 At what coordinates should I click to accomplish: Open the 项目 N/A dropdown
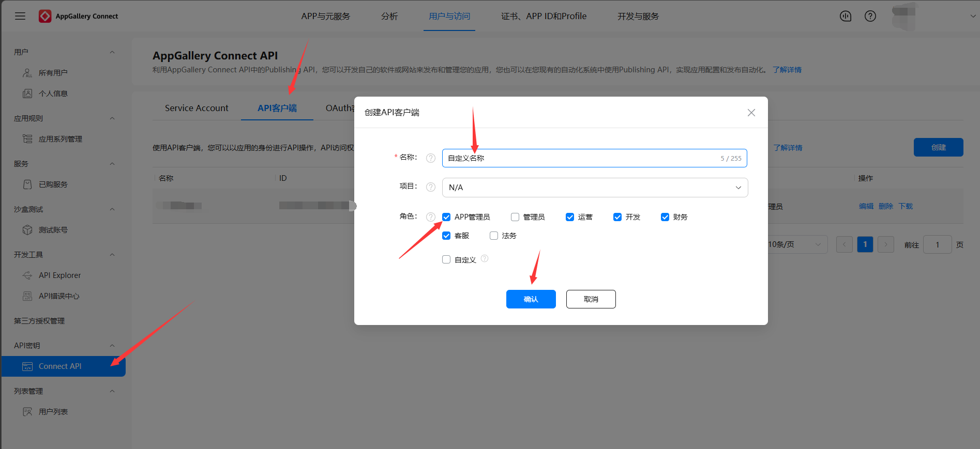point(595,188)
